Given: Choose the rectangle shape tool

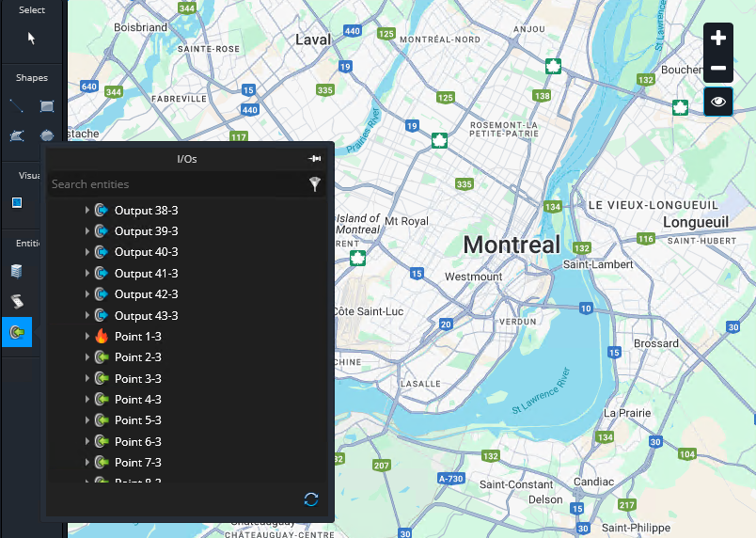Looking at the screenshot, I should pyautogui.click(x=46, y=105).
